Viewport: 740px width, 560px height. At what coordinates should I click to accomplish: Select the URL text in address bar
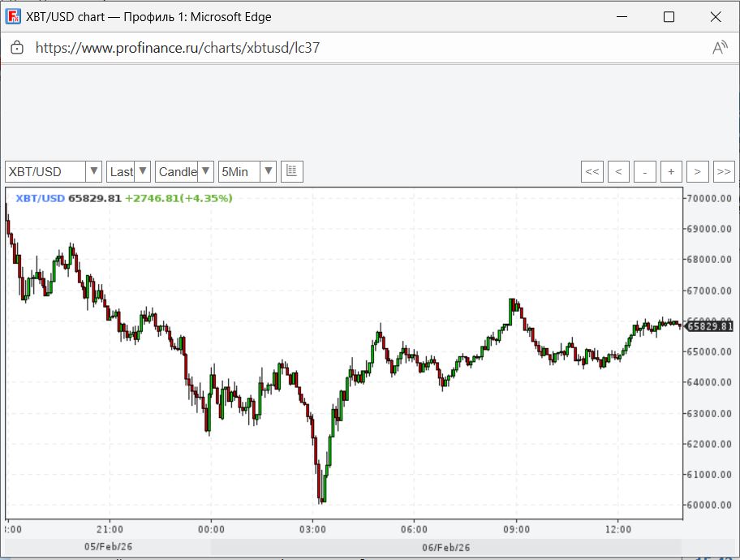pos(178,48)
